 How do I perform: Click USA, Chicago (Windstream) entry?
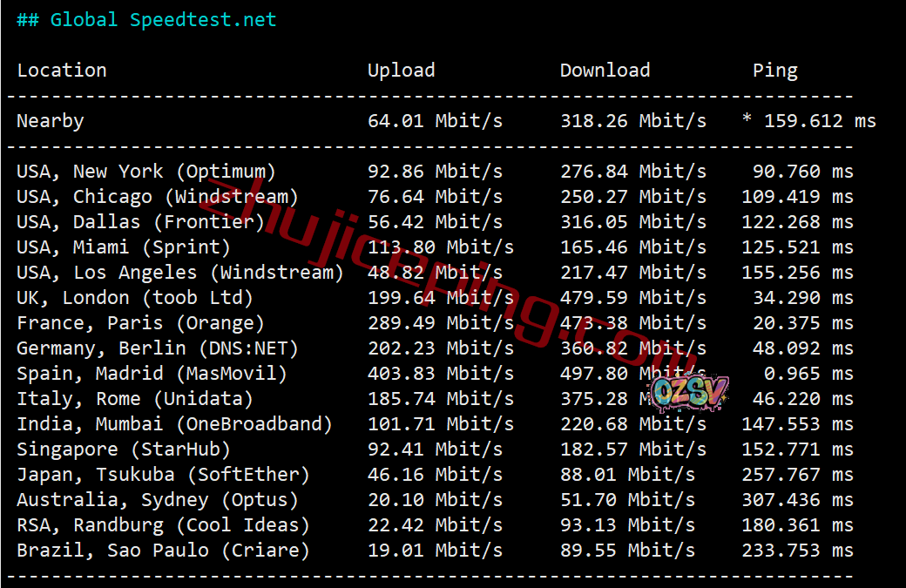click(157, 197)
